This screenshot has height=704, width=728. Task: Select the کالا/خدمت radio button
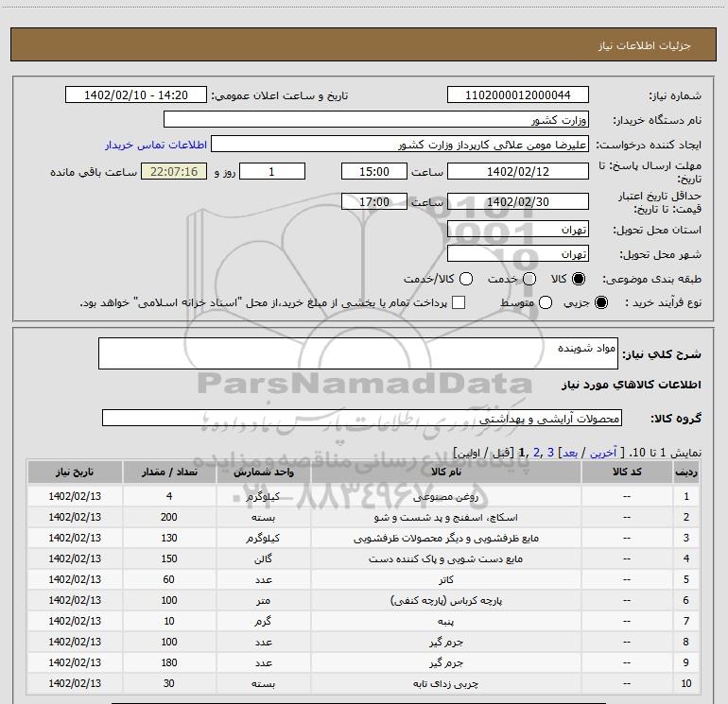[x=466, y=279]
